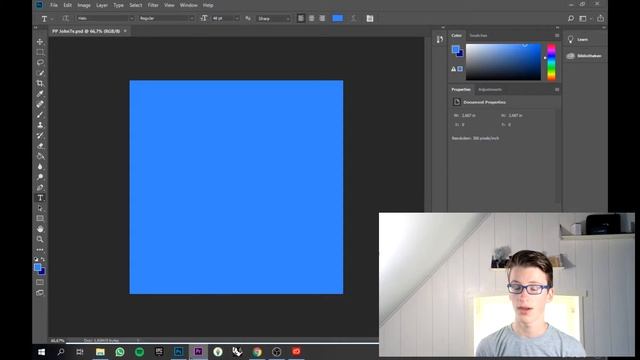Select the Dodge tool
Screen dimensions: 640x360
[x=40, y=177]
